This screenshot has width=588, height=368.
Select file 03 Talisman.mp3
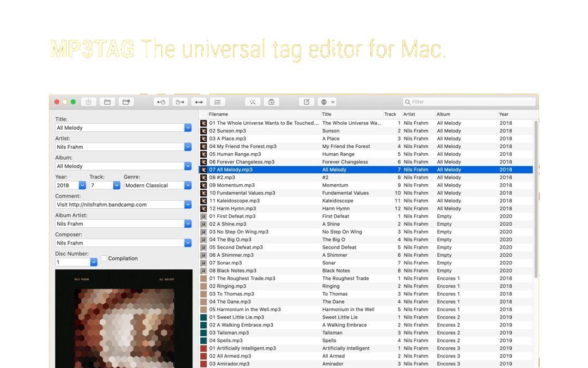229,333
